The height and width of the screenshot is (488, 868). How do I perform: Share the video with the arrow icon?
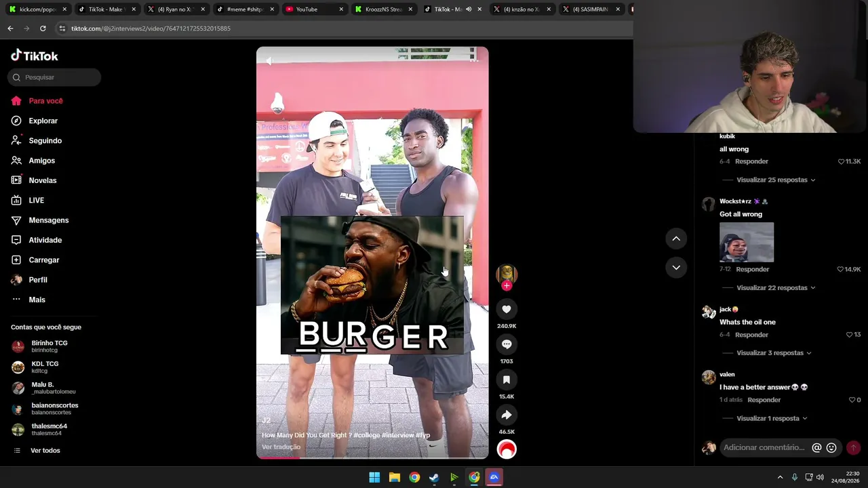(x=507, y=415)
